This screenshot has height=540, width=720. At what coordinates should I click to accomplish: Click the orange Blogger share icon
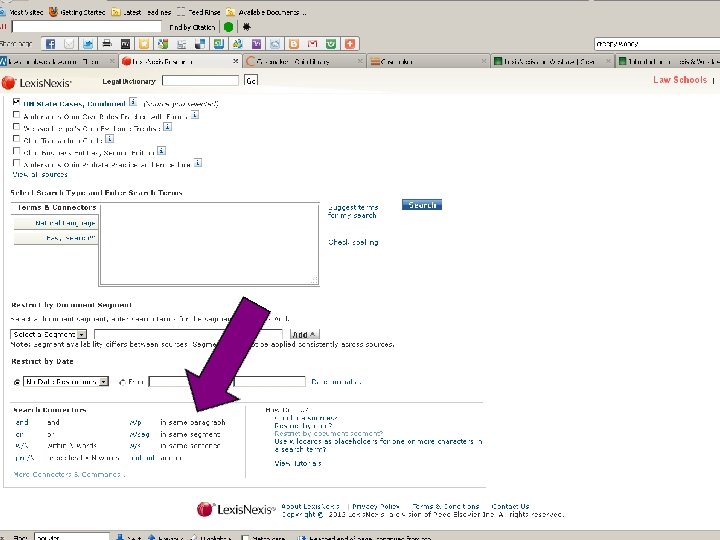(294, 44)
